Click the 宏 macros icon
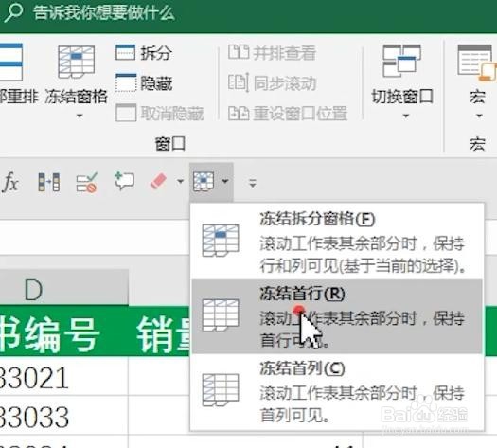This screenshot has height=448, width=497. tap(477, 62)
